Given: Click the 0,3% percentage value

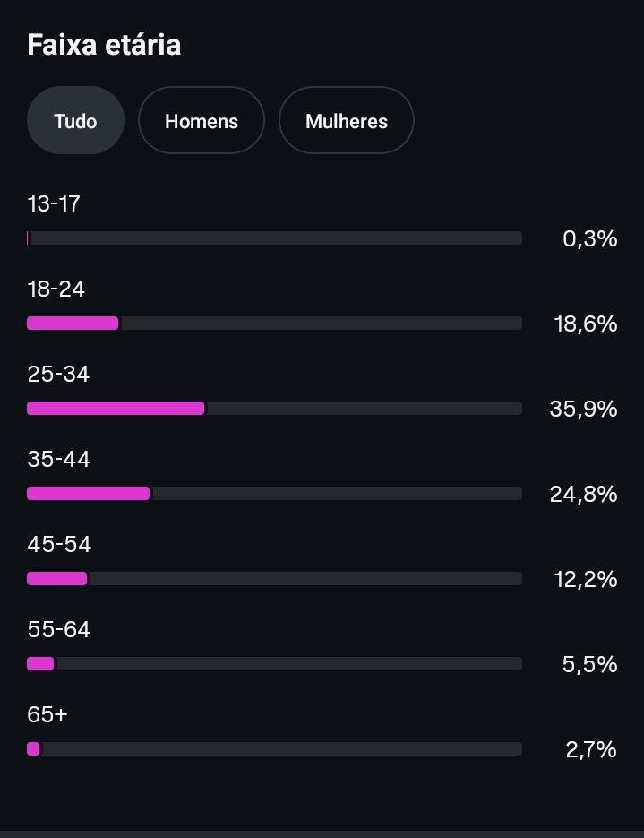Looking at the screenshot, I should click(x=589, y=238).
